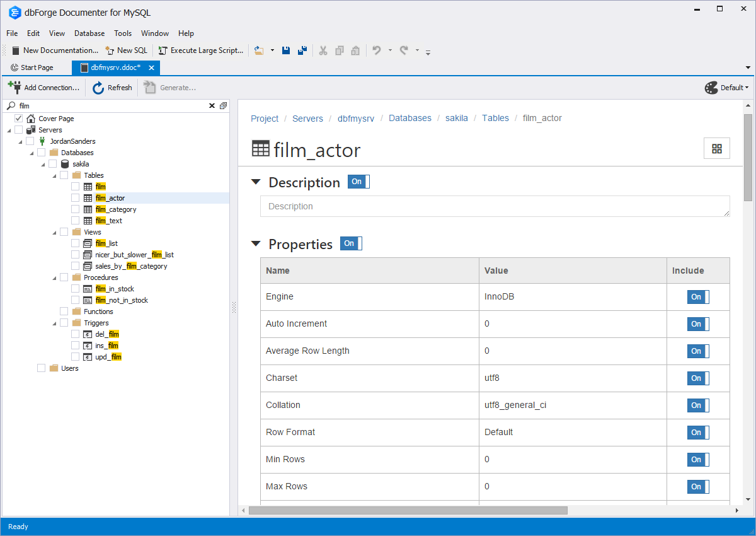The image size is (756, 536).
Task: Switch to the Start Page tab
Action: pos(32,67)
